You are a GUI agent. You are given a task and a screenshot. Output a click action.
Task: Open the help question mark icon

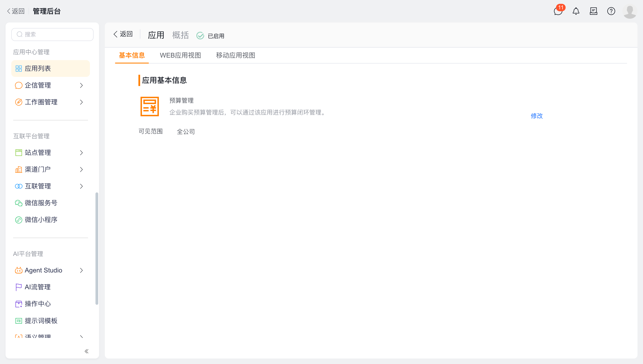(611, 11)
